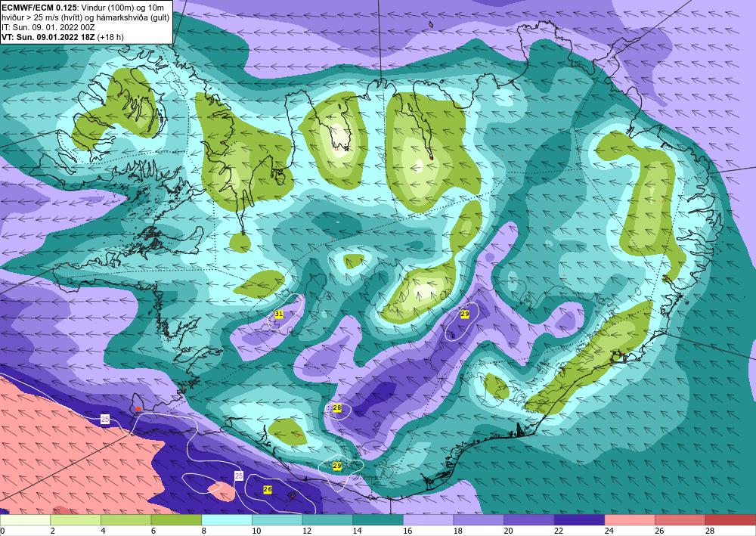
Task: Click the legend scale value 24
Action: [609, 531]
